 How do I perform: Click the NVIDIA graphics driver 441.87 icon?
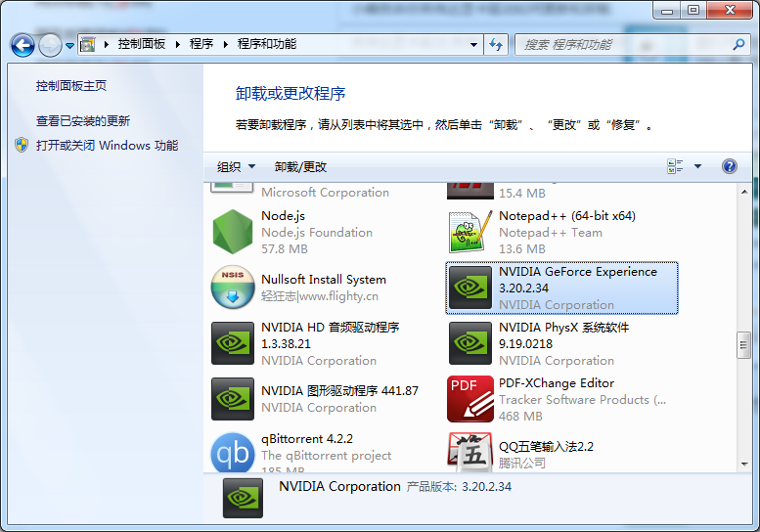point(233,399)
